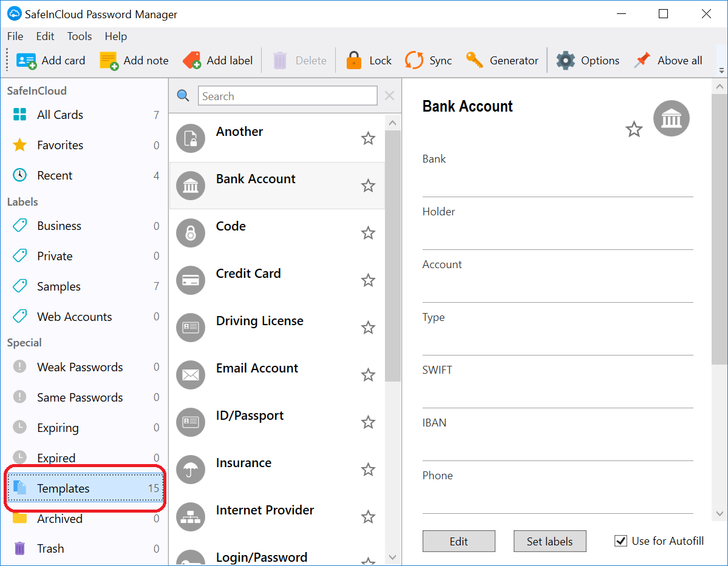
Task: Clear search with the X icon
Action: tap(390, 96)
